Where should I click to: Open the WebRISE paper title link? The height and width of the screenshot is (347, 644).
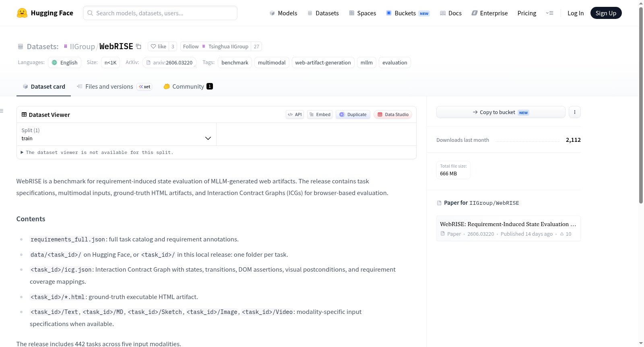508,224
